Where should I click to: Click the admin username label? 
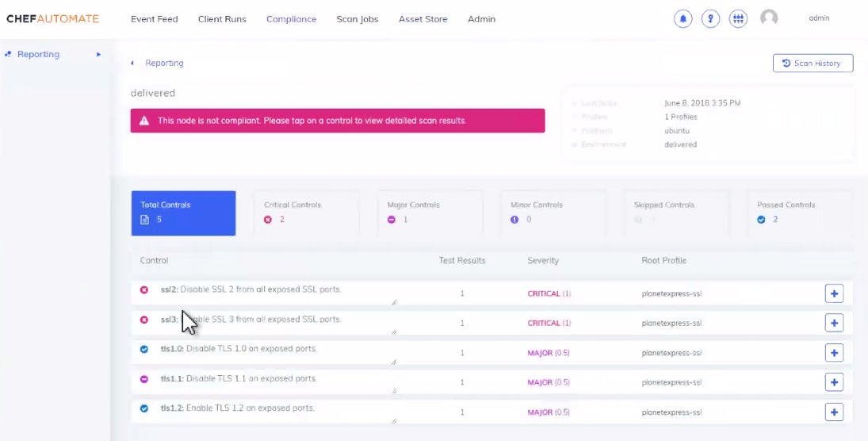[819, 18]
